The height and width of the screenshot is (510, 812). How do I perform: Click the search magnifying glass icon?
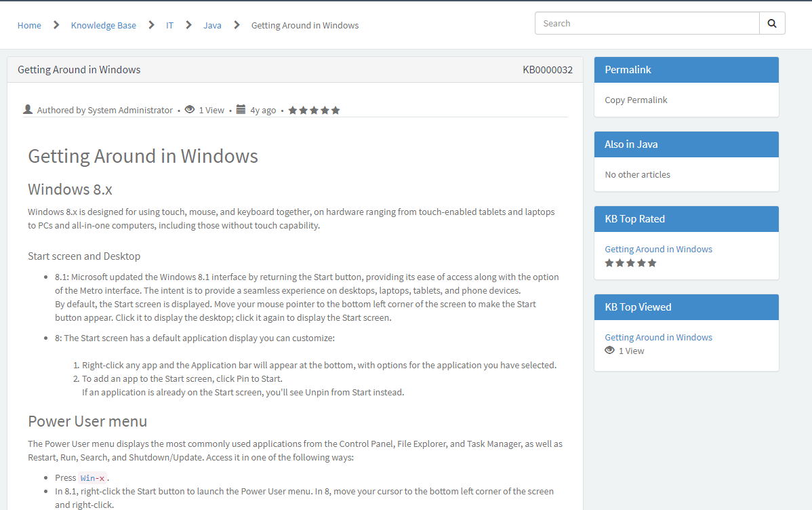(x=772, y=22)
